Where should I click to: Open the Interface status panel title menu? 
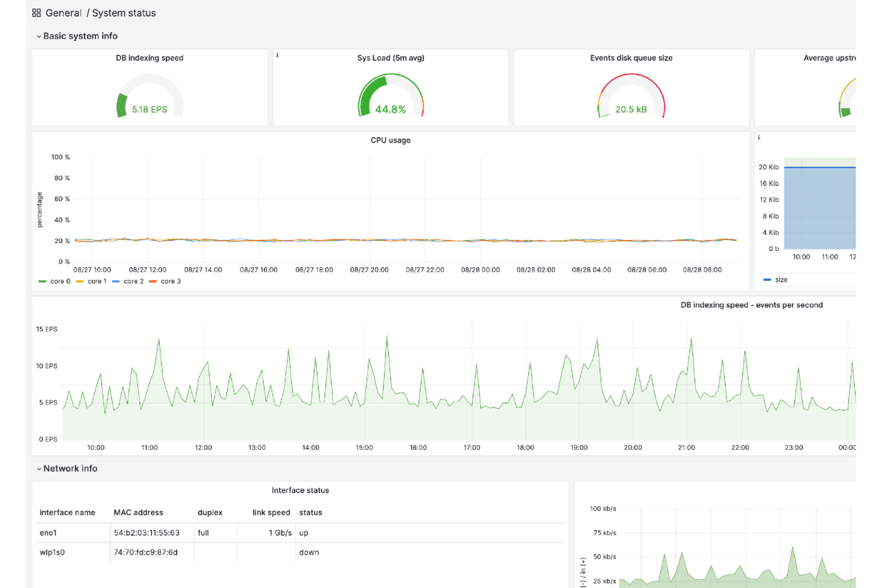(300, 490)
